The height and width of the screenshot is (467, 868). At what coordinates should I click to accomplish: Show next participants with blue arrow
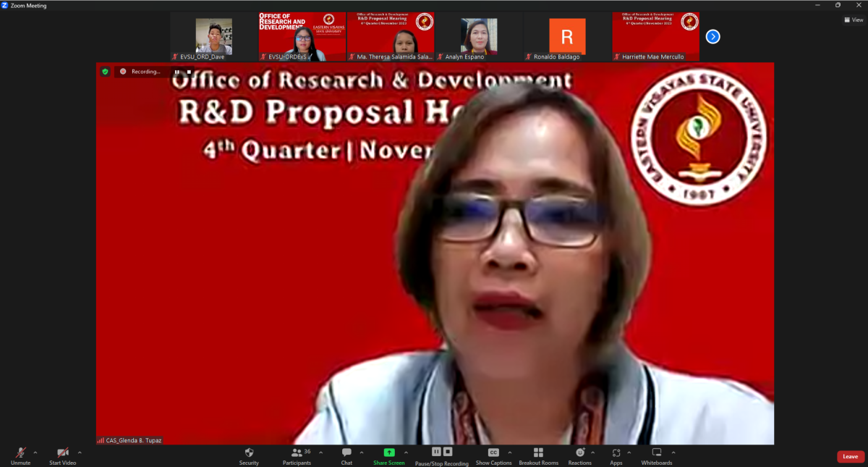[x=712, y=36]
